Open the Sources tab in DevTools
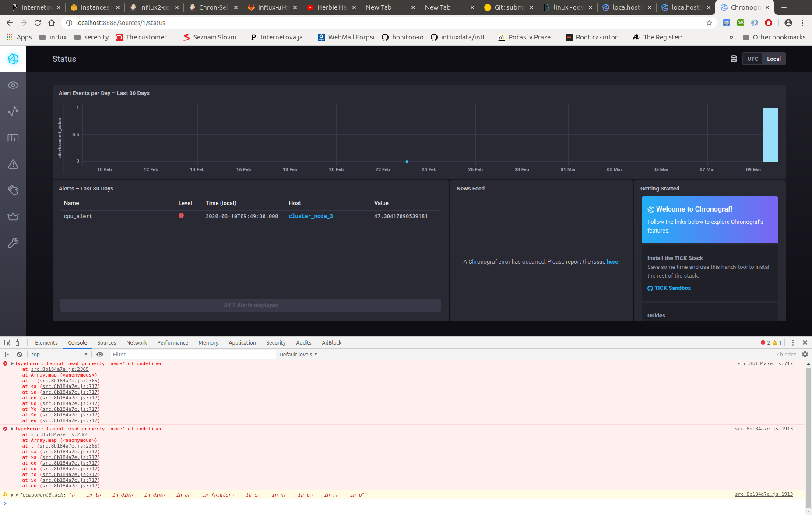 coord(106,342)
